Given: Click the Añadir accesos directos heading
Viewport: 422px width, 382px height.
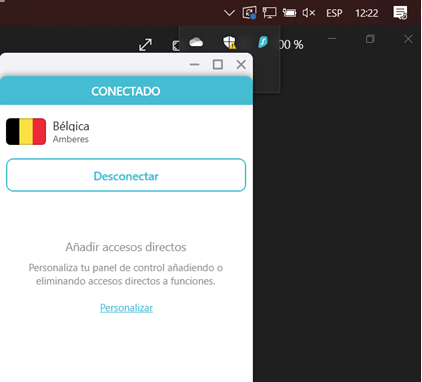Looking at the screenshot, I should tap(126, 247).
